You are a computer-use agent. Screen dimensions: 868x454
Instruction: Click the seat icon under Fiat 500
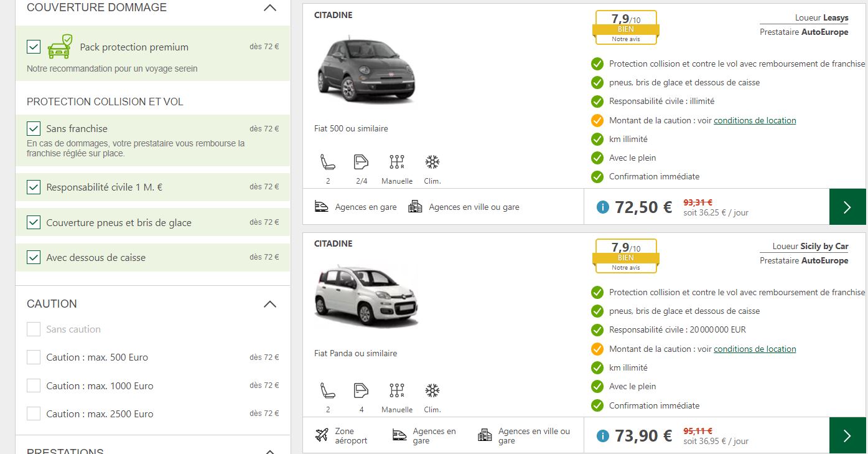(x=327, y=163)
